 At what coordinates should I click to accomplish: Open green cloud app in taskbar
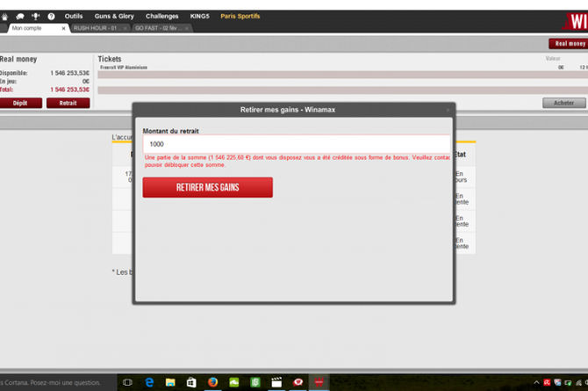tap(234, 382)
